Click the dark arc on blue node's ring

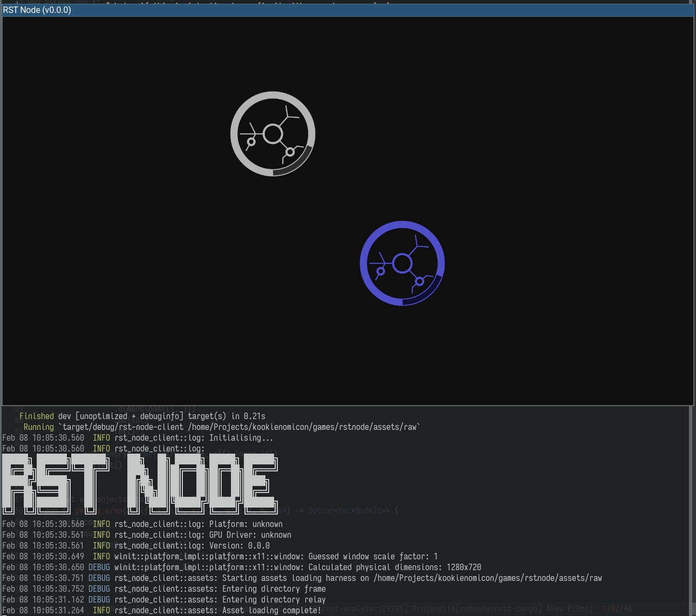[x=428, y=295]
